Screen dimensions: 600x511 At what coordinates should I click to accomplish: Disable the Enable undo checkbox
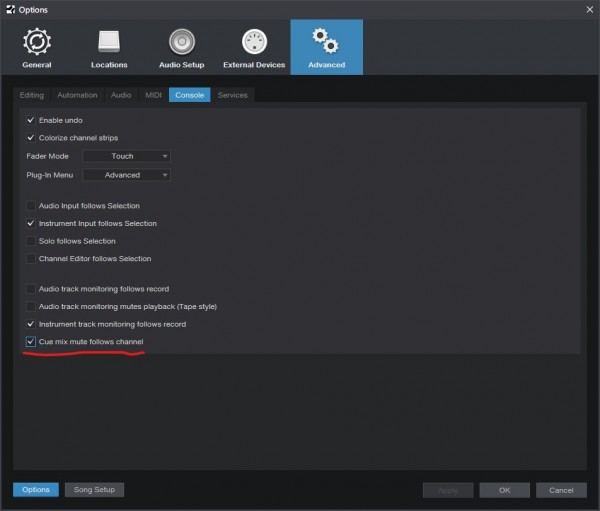(31, 120)
